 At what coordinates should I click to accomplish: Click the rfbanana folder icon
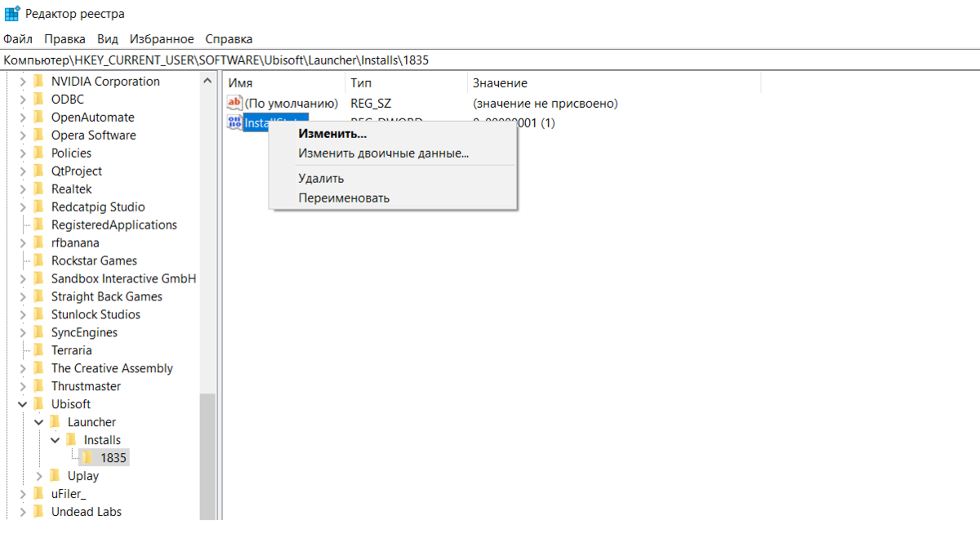click(x=39, y=242)
